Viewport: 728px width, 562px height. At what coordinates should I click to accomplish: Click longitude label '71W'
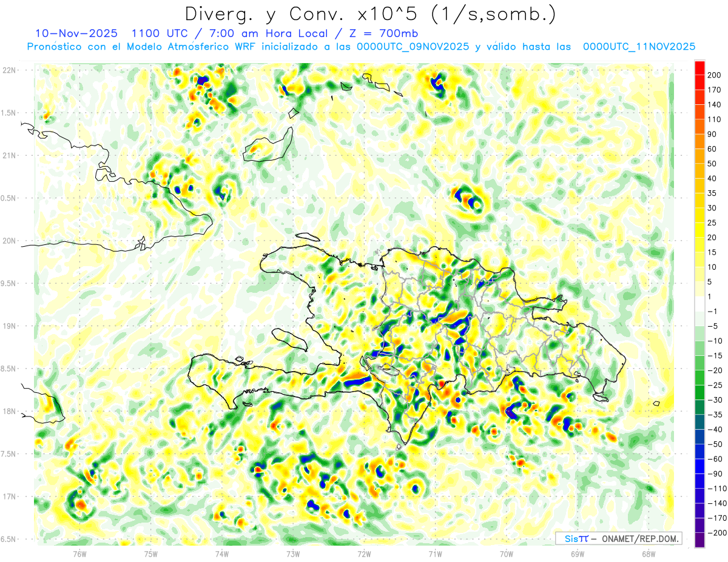(x=435, y=554)
